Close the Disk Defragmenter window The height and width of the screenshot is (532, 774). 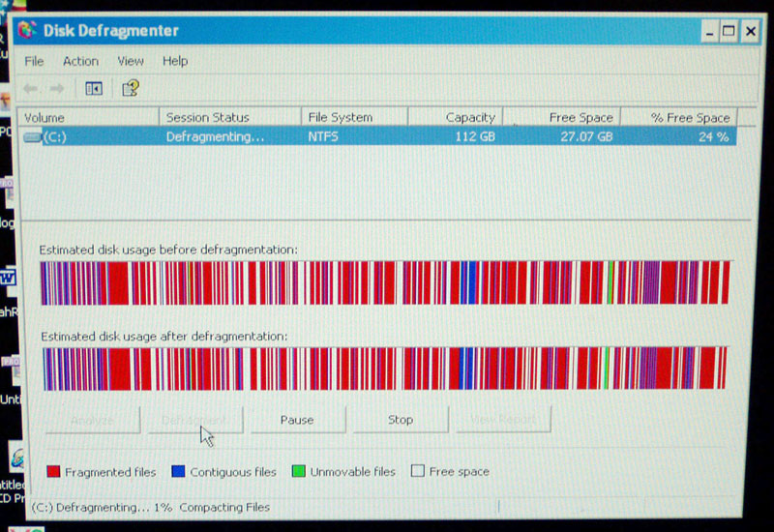tap(751, 32)
